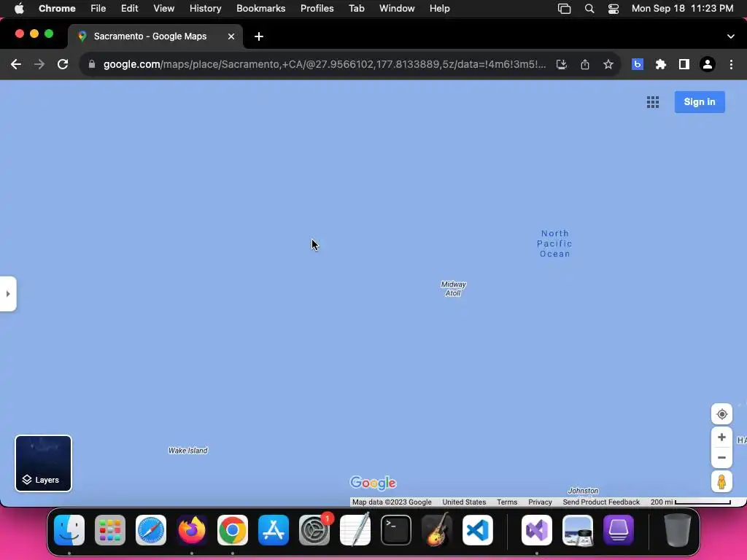Screen dimensions: 747x560
Task: Launch Firefox from the Dock
Action: [192, 530]
